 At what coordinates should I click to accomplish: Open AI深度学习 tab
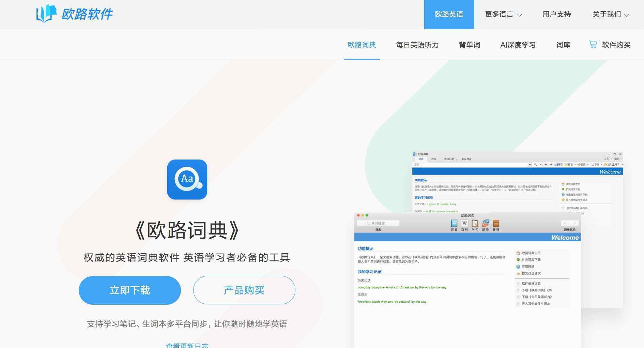[x=518, y=45]
